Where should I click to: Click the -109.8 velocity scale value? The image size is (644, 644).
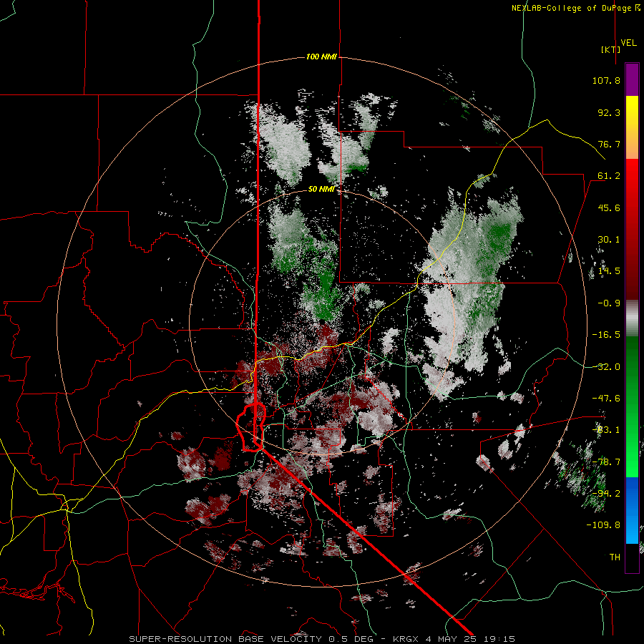[x=603, y=525]
